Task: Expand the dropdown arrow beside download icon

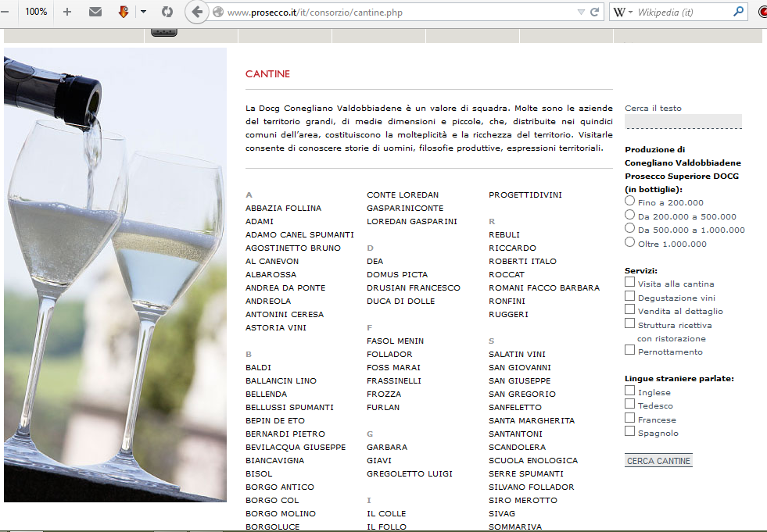Action: [143, 12]
